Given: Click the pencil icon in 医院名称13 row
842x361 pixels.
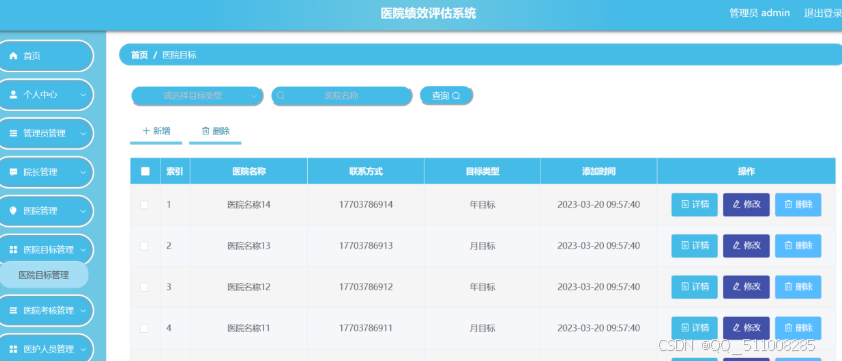Looking at the screenshot, I should coord(737,246).
